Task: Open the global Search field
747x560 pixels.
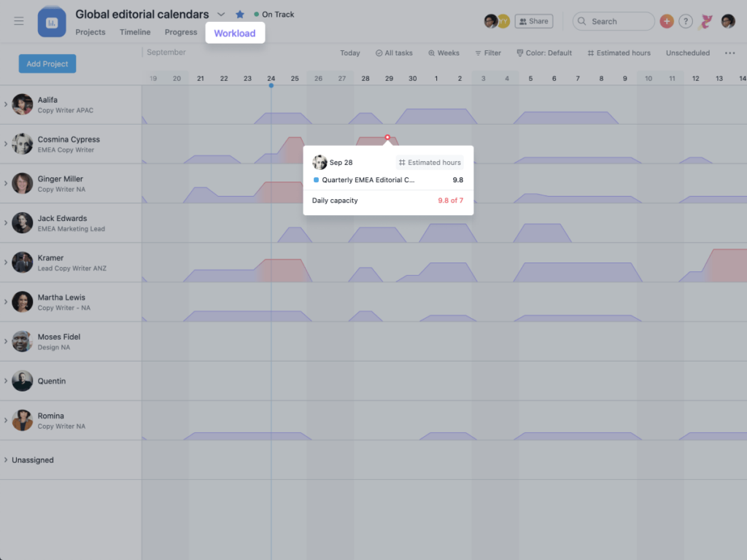Action: click(613, 21)
